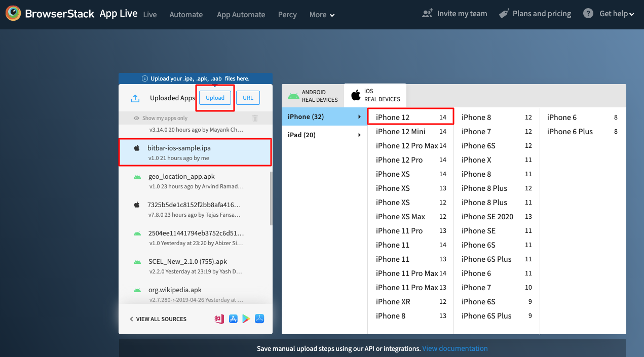Click the Upload button

pos(215,97)
